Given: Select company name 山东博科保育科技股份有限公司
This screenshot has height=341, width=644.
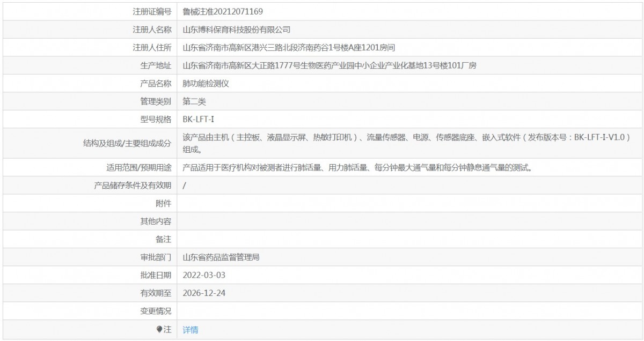Looking at the screenshot, I should pos(237,29).
